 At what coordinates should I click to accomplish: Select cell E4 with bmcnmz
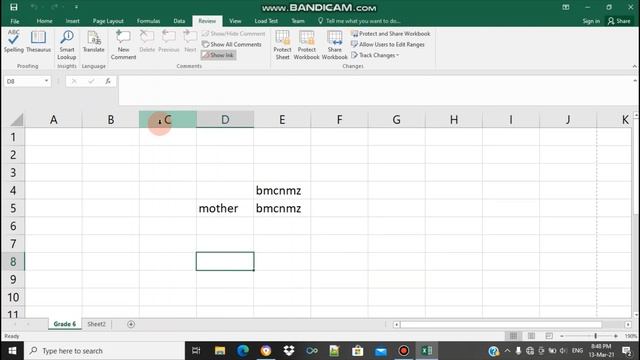pyautogui.click(x=282, y=190)
